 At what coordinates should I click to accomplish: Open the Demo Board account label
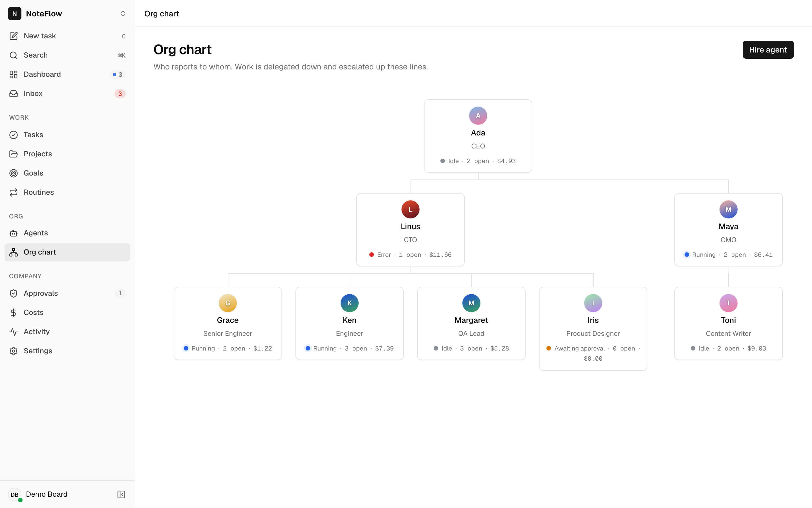point(47,494)
